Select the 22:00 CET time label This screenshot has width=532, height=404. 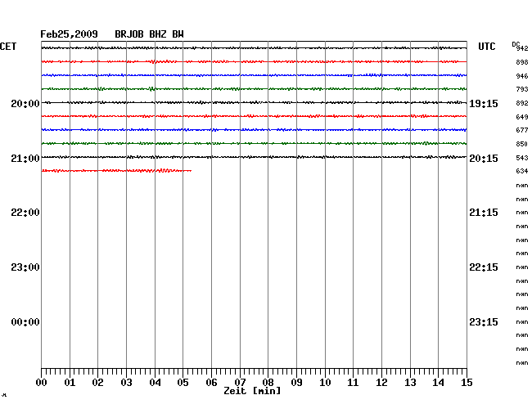click(x=25, y=213)
